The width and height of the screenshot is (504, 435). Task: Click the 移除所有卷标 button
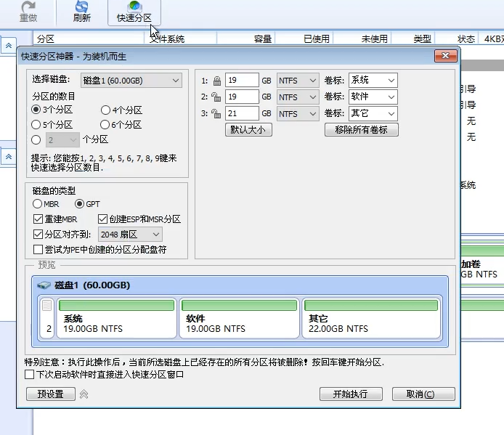[x=361, y=130]
